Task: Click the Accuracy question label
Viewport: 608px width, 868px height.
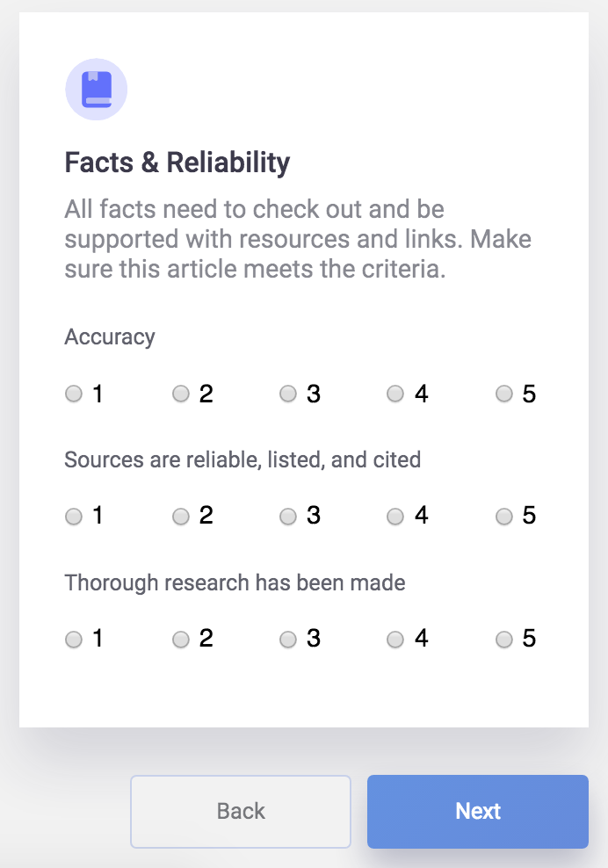Action: (110, 337)
